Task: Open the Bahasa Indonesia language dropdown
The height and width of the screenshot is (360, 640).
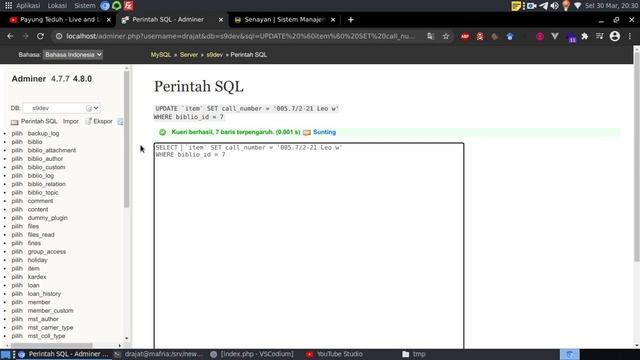Action: tap(73, 55)
